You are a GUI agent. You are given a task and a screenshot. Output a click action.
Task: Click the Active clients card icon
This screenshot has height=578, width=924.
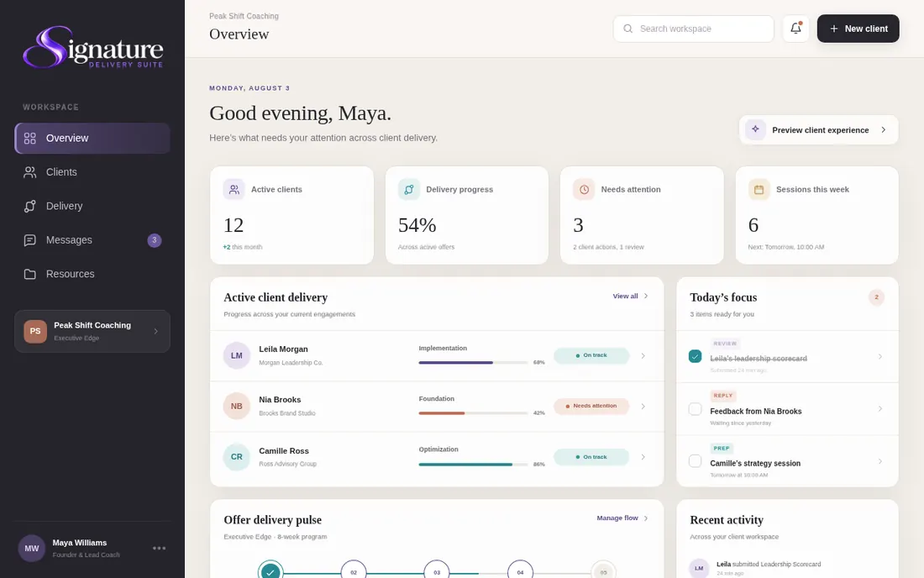coord(234,190)
